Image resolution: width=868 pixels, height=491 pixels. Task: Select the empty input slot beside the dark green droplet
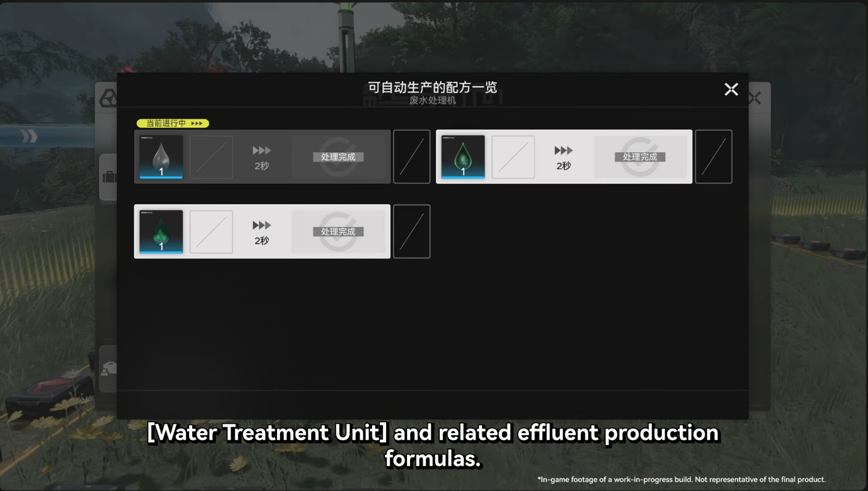211,231
